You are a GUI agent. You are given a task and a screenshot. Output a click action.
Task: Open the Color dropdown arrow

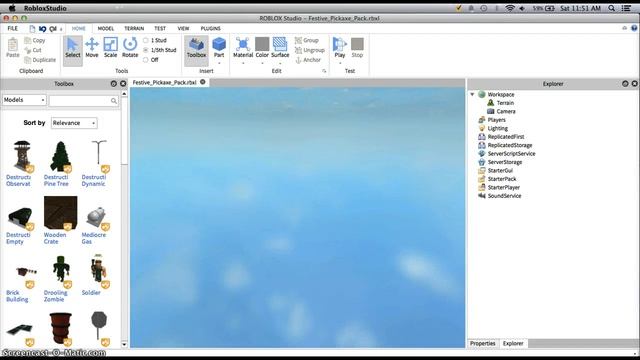262,63
